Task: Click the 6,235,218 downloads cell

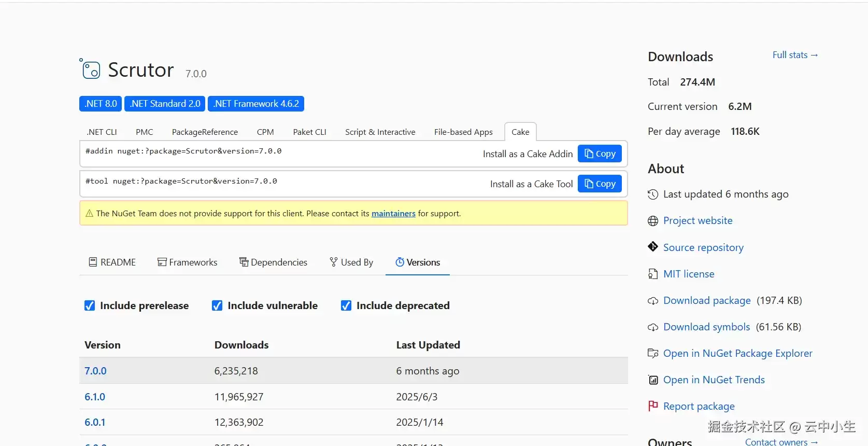Action: point(236,371)
